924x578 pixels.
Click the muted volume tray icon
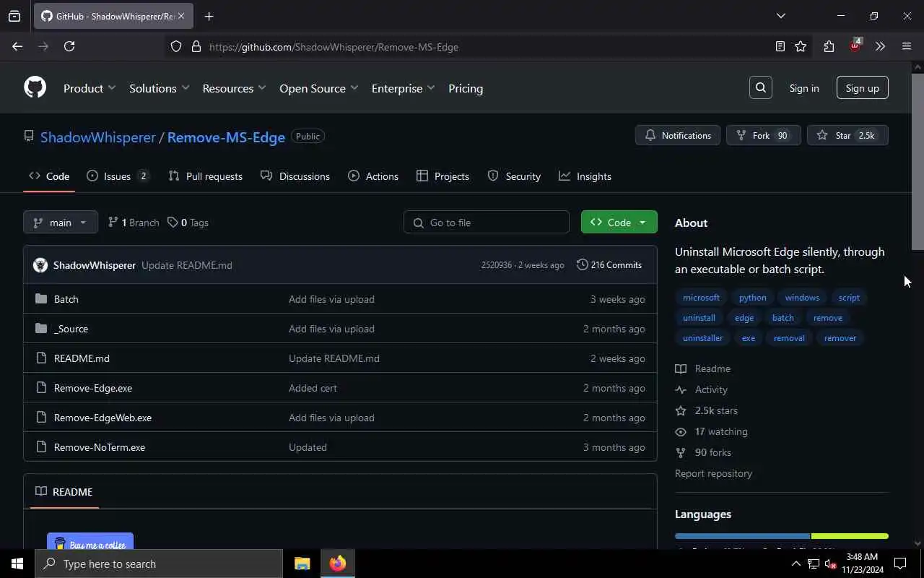click(830, 564)
